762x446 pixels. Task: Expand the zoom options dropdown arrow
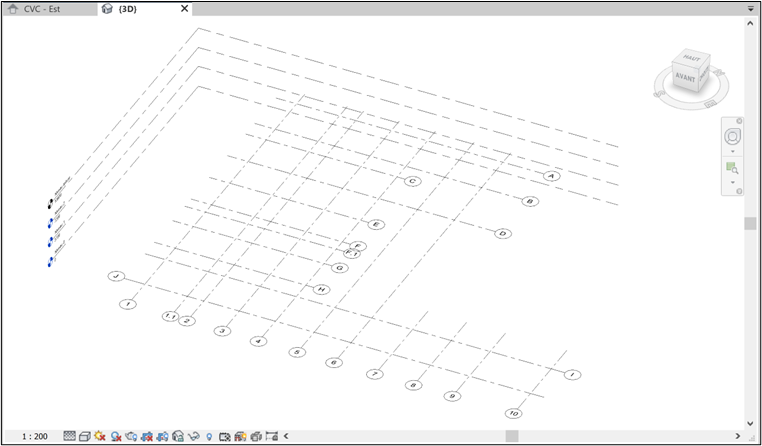(x=732, y=183)
